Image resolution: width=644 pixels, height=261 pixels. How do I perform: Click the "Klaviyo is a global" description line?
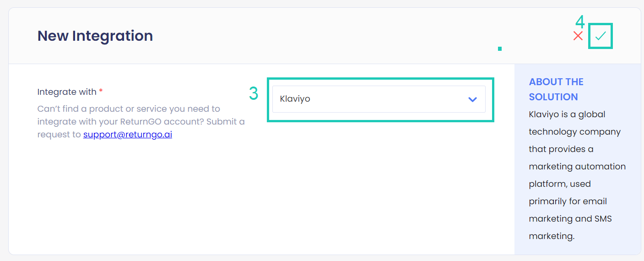click(567, 114)
